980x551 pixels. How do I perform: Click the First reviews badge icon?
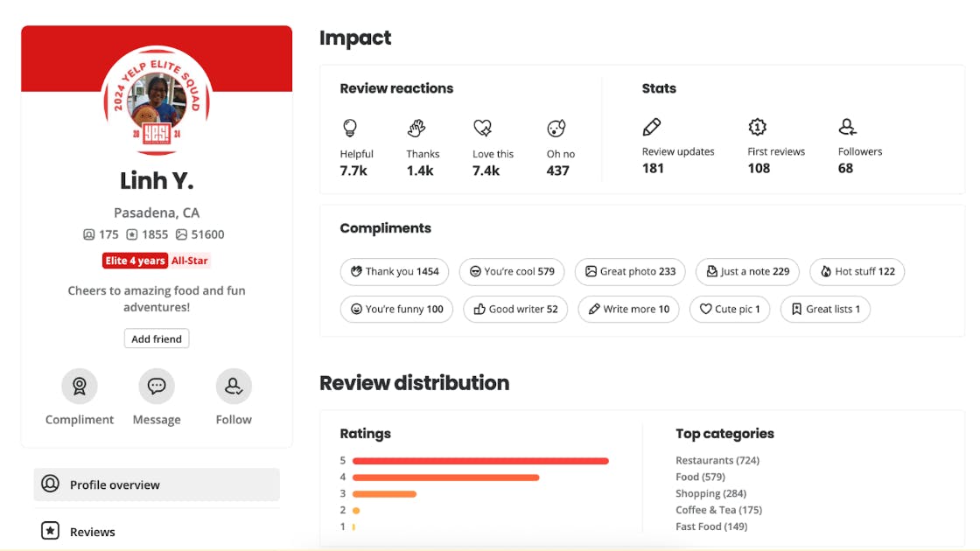(x=758, y=127)
